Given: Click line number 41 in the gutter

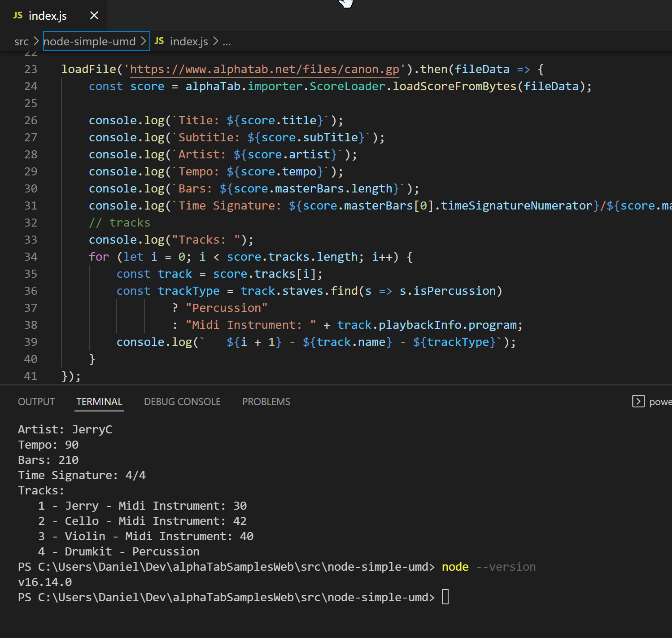Looking at the screenshot, I should tap(31, 376).
